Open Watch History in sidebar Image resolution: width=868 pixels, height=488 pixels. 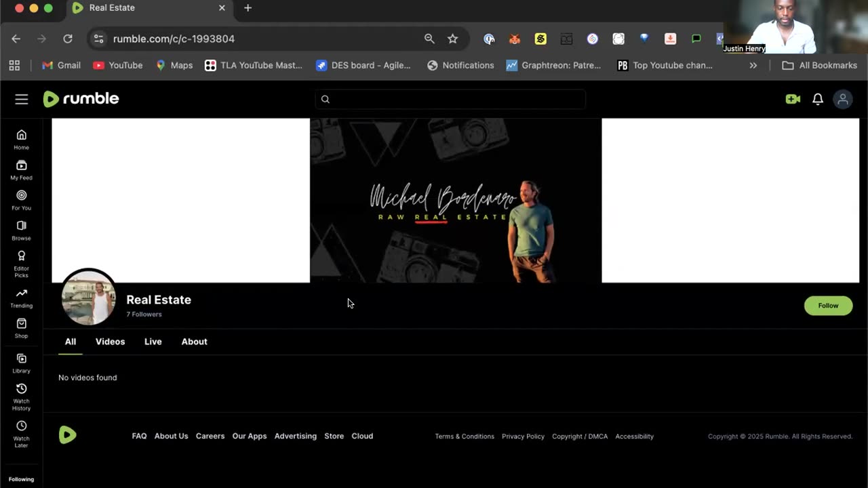22,396
